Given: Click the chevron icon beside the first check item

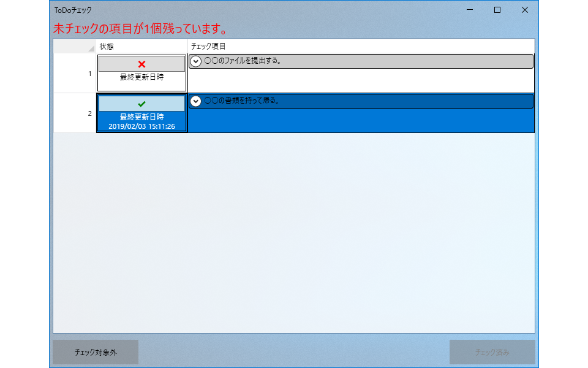Looking at the screenshot, I should click(195, 61).
